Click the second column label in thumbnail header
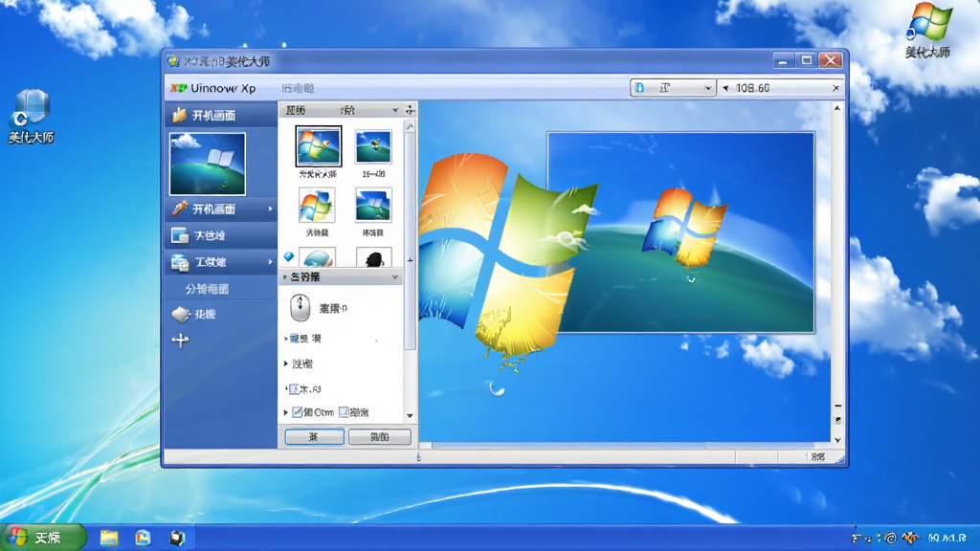Viewport: 980px width, 551px height. (347, 110)
